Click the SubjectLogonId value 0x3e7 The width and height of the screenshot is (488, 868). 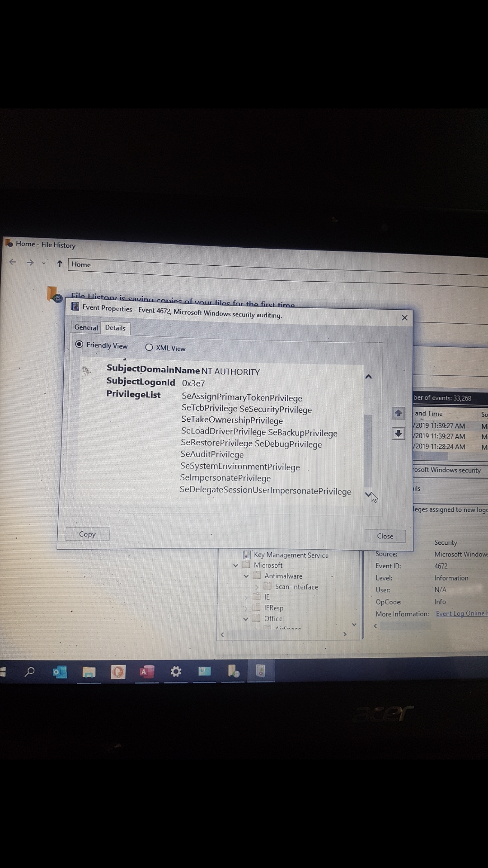(193, 383)
